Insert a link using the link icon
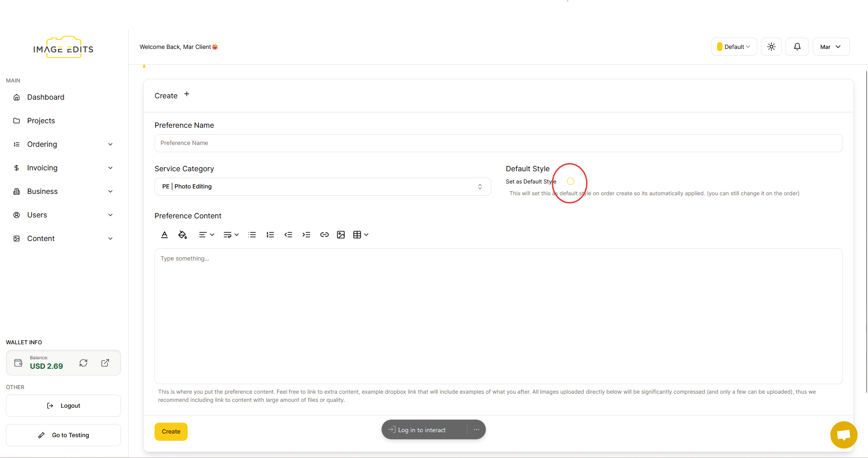868x458 pixels. pyautogui.click(x=324, y=235)
